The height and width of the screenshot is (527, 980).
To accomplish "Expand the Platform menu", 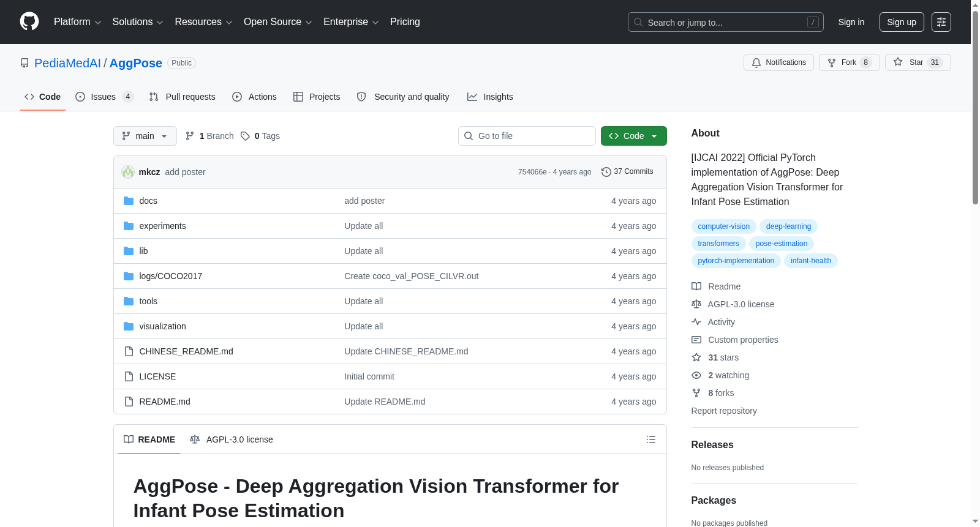I will [77, 22].
